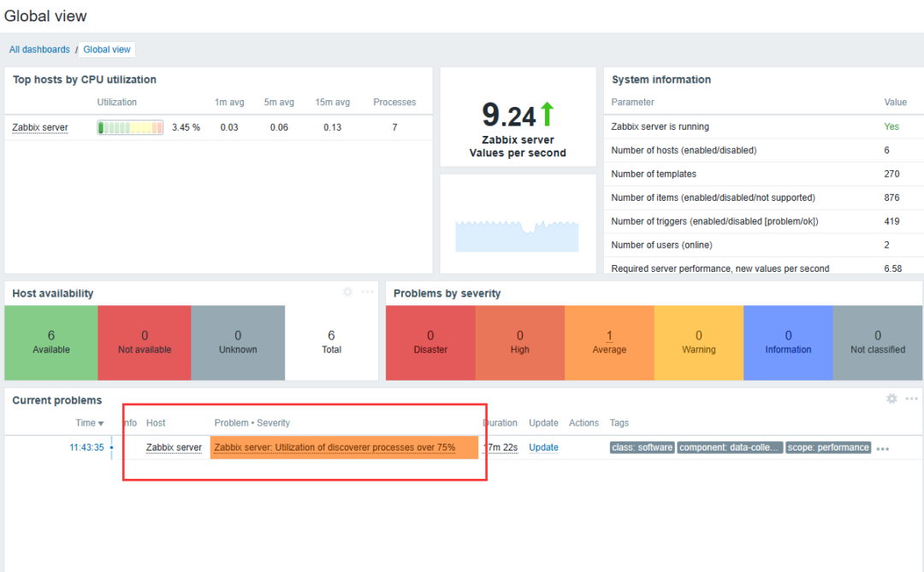
Task: Click the 5m avg column header
Action: point(279,102)
